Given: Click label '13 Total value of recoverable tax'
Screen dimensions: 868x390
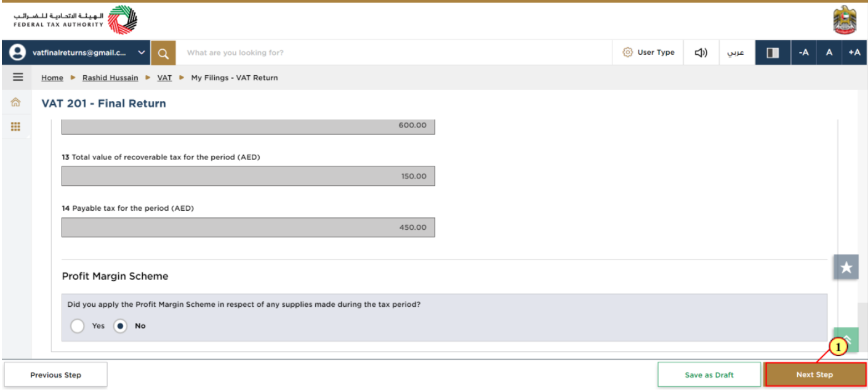Looking at the screenshot, I should [x=161, y=157].
